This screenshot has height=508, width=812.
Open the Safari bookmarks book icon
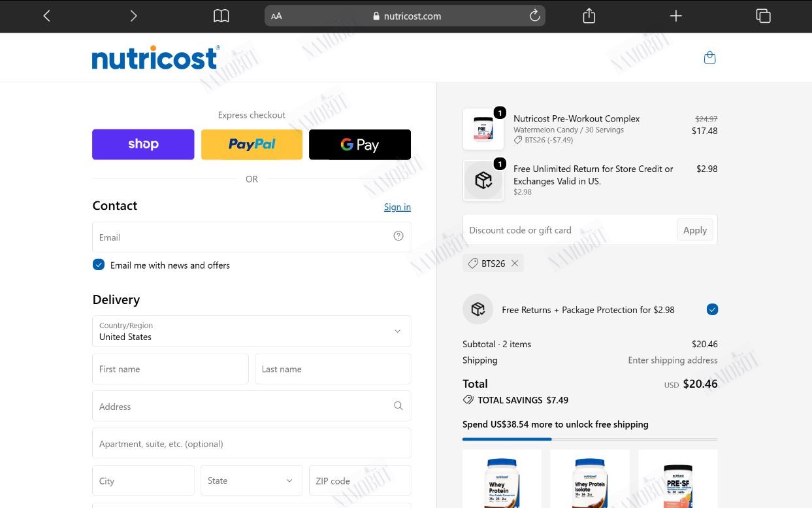coord(221,16)
